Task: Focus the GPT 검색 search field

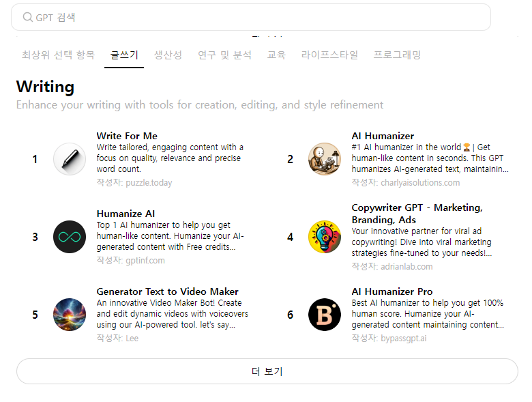Action: tap(251, 17)
